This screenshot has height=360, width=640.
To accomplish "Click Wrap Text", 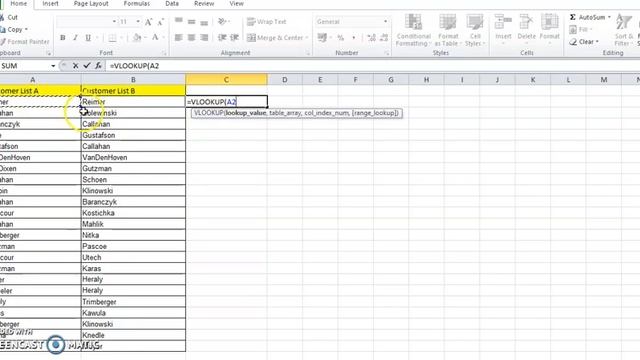I will pos(267,22).
